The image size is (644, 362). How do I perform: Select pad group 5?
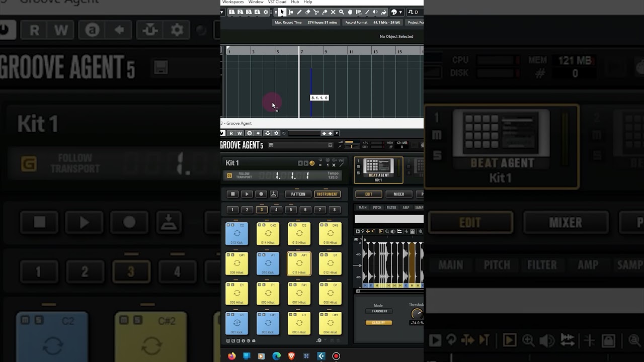coord(290,210)
